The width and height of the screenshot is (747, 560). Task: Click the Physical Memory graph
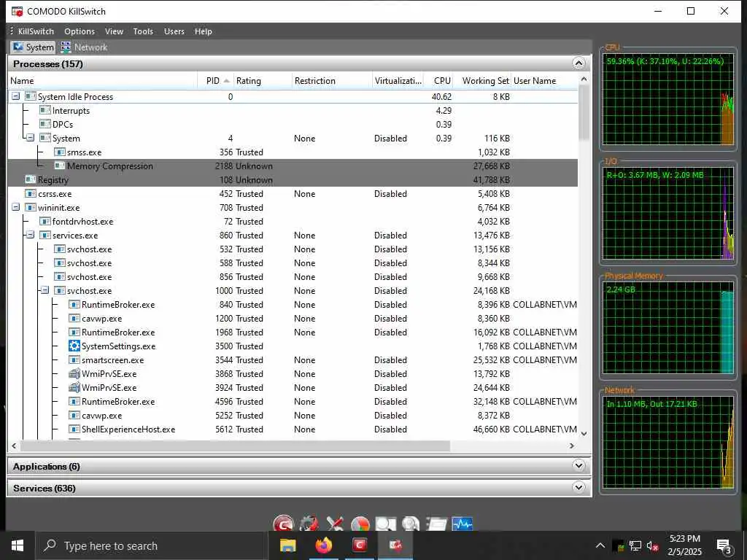click(x=668, y=327)
